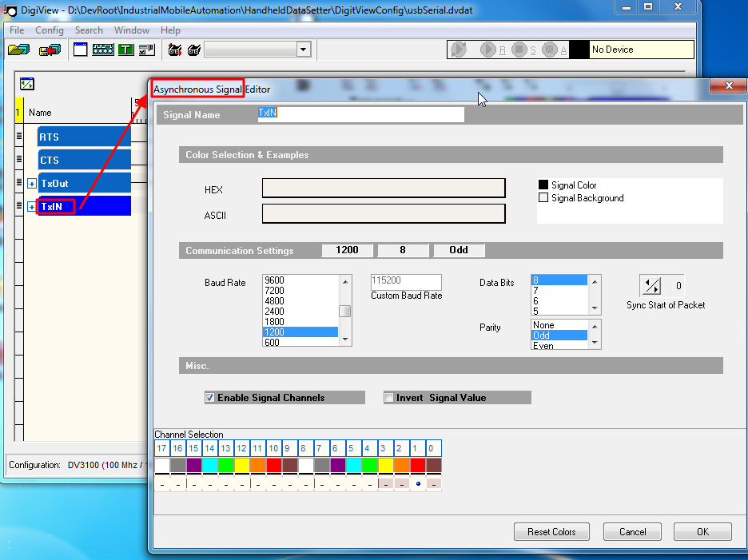The width and height of the screenshot is (748, 560).
Task: Click Data Bits list down arrow
Action: point(595,308)
